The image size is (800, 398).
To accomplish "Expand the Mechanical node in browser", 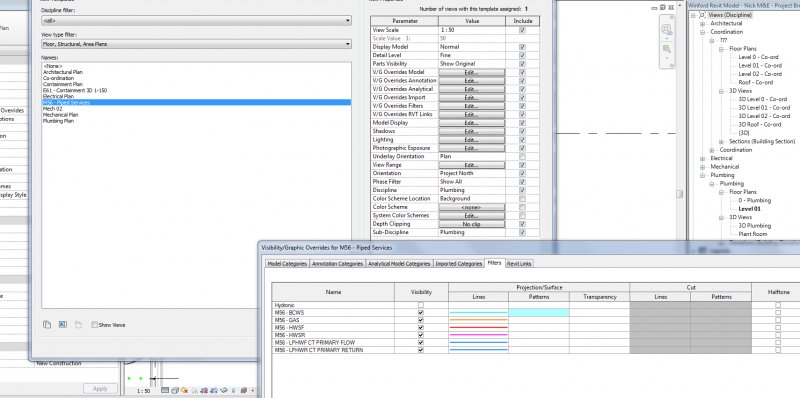I will tap(702, 167).
